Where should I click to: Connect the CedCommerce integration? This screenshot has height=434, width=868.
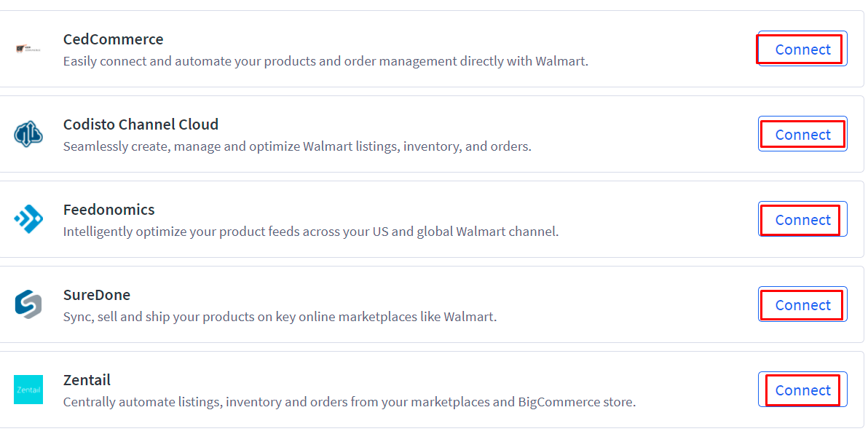(x=802, y=50)
